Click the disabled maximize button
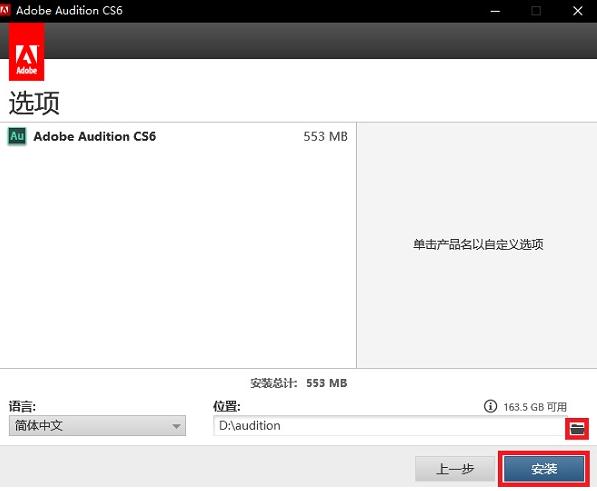 pos(536,11)
